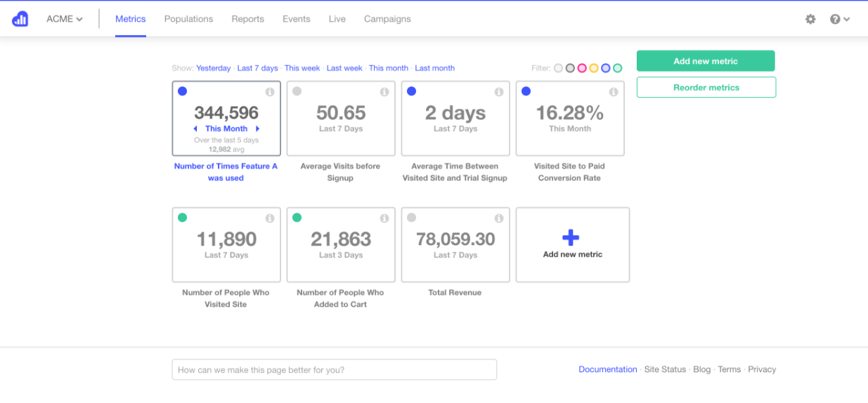Image resolution: width=868 pixels, height=403 pixels.
Task: Open the Privacy footer link
Action: [x=762, y=369]
